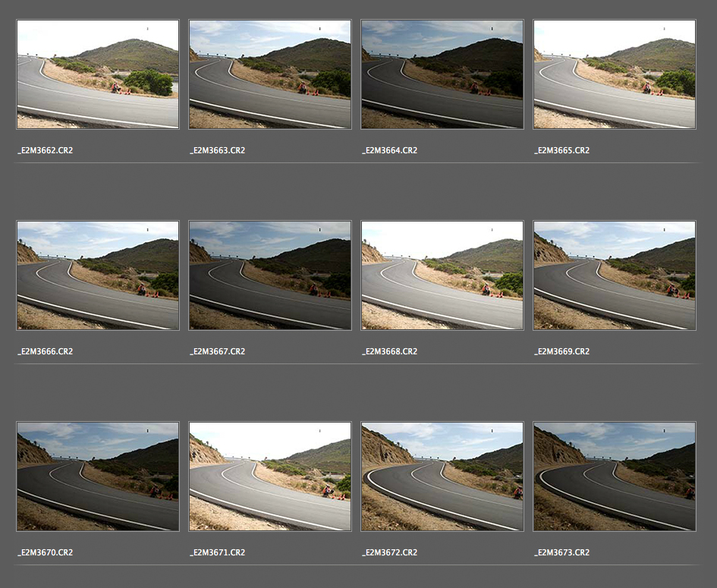717x588 pixels.
Task: Choose the _E2M3666.CR2 thumbnail image
Action: (98, 275)
